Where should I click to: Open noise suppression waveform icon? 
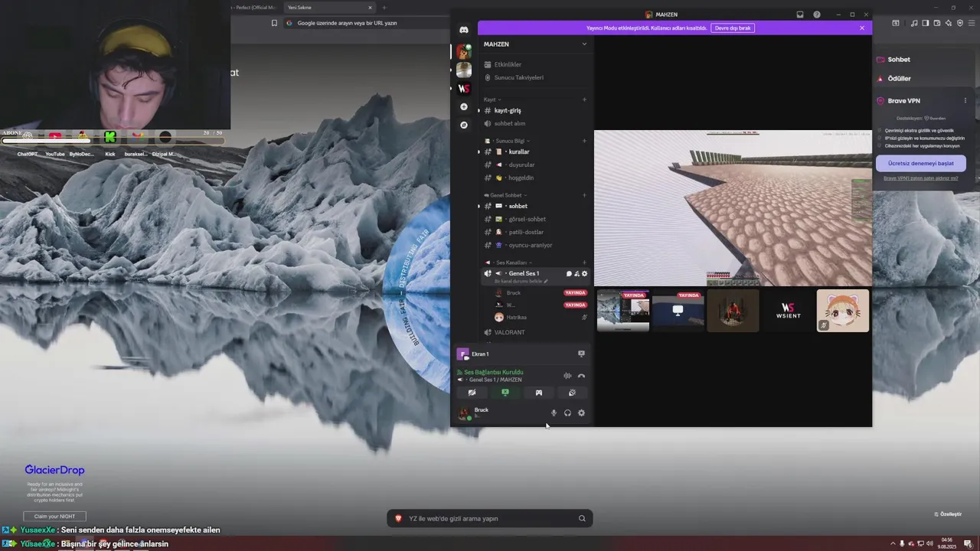tap(567, 376)
